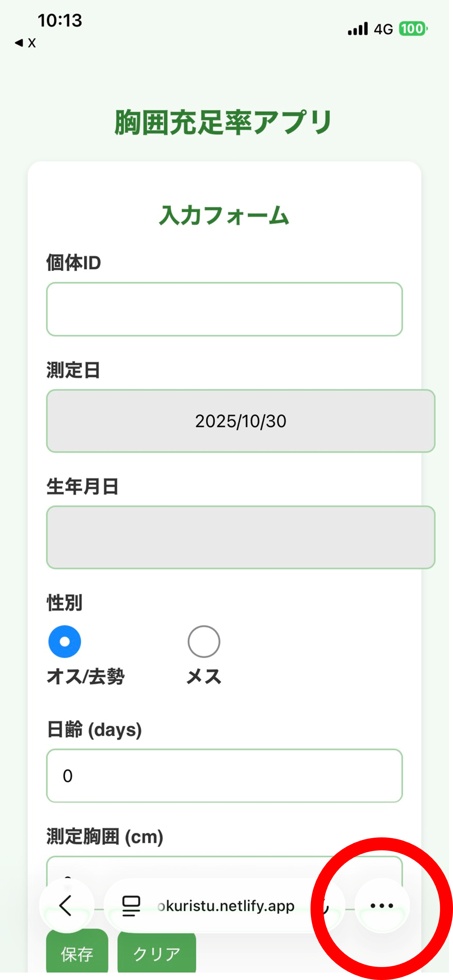
Task: Tap the 入力フォーム section heading
Action: tap(224, 216)
